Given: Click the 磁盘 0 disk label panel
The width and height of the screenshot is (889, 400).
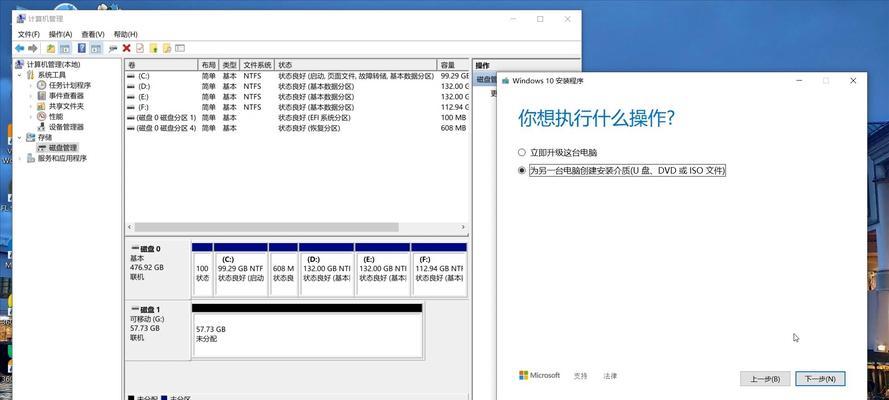Looking at the screenshot, I should pos(158,270).
